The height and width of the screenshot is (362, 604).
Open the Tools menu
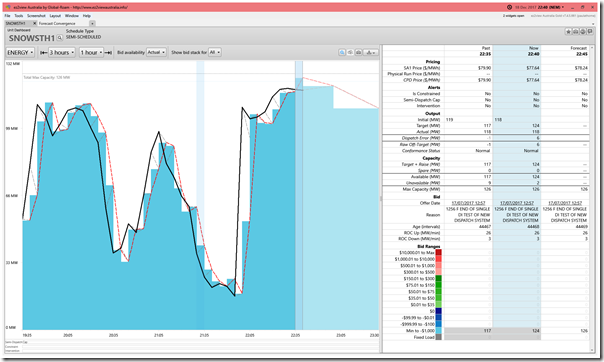[19, 16]
